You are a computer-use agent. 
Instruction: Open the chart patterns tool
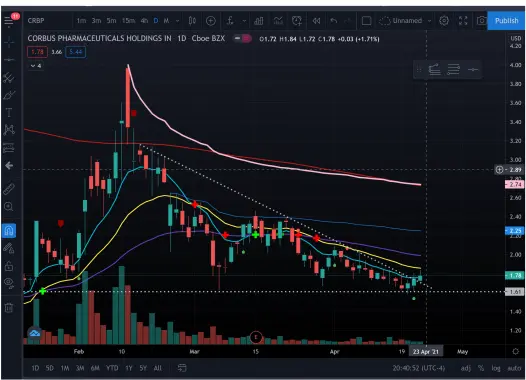coord(9,130)
